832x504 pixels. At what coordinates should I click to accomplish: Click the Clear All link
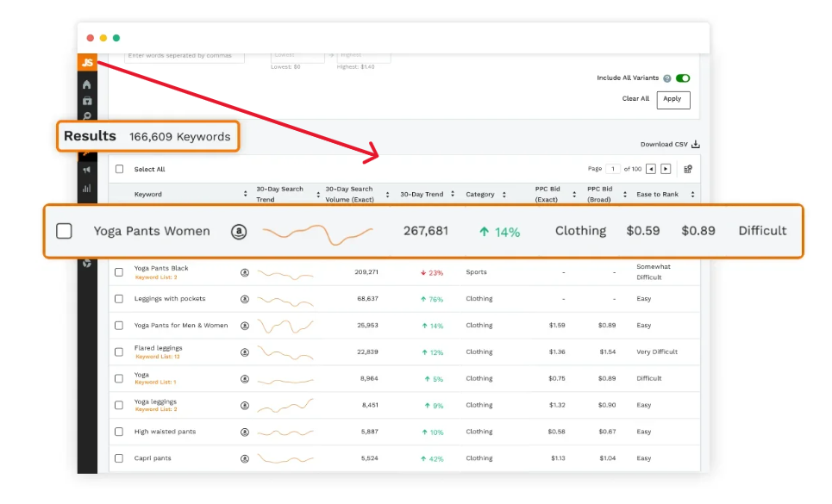(635, 98)
